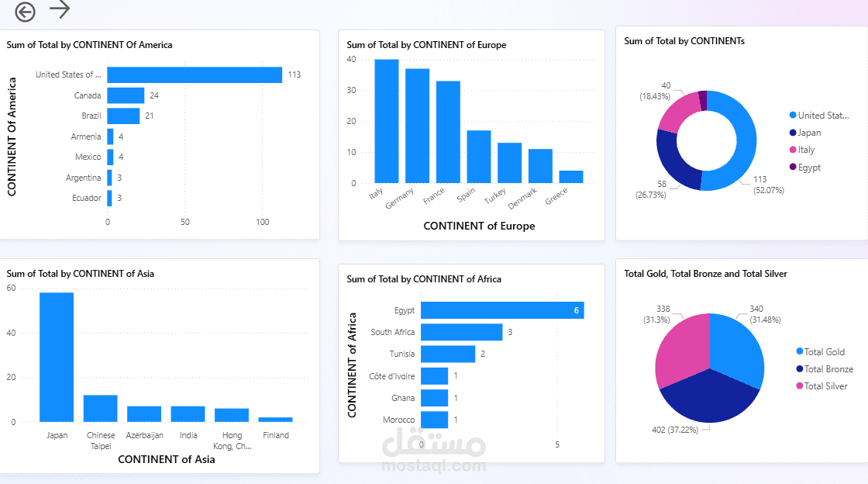Click the United Stat... legend entry
The width and height of the screenshot is (868, 484).
818,116
